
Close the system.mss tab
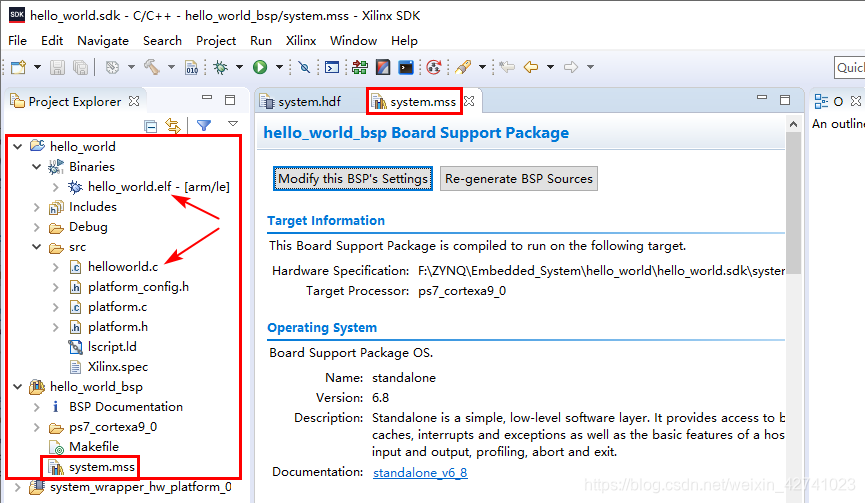point(469,101)
